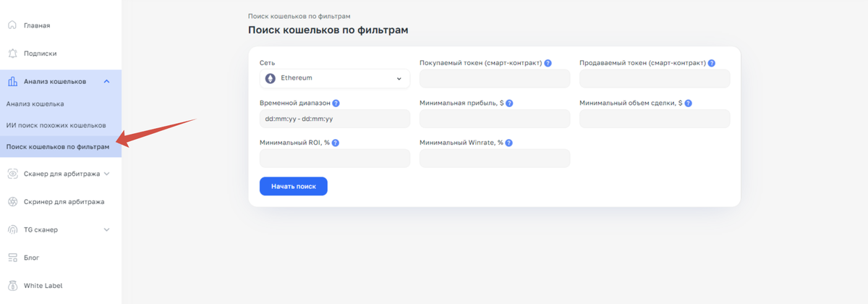Click the TG сканер fingerprint icon
The height and width of the screenshot is (304, 868).
click(x=12, y=230)
